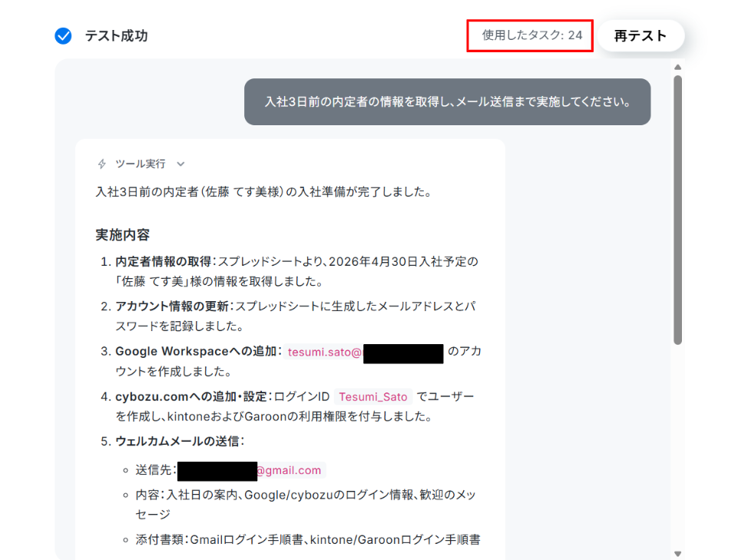Click the blue test success checkmark icon
The width and height of the screenshot is (738, 560).
[x=63, y=36]
